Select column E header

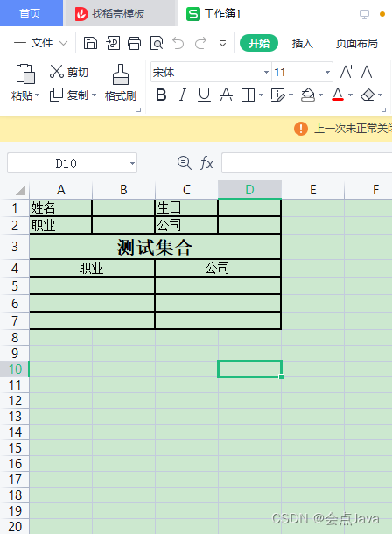pyautogui.click(x=312, y=190)
